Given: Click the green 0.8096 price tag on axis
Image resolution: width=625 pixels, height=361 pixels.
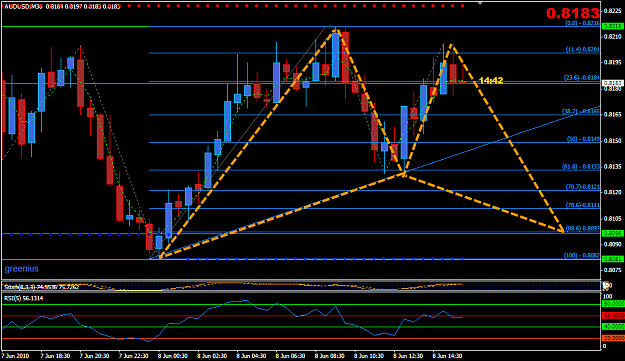Looking at the screenshot, I should point(612,233).
